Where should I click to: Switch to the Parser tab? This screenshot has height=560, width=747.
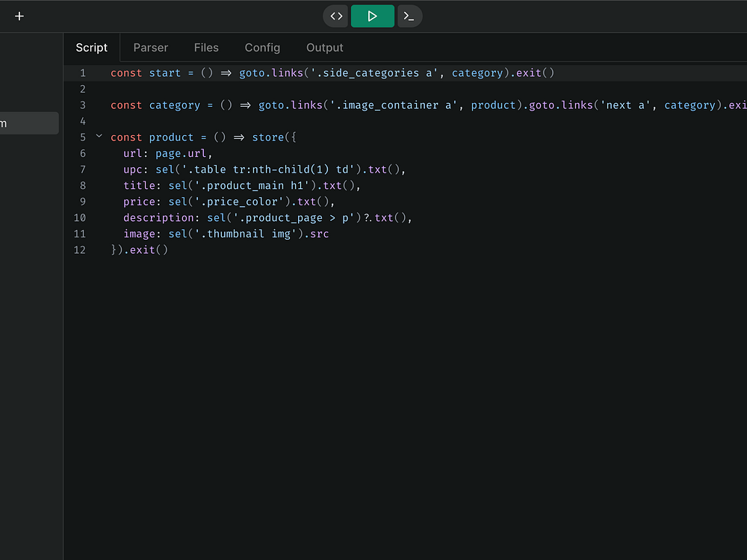tap(151, 48)
